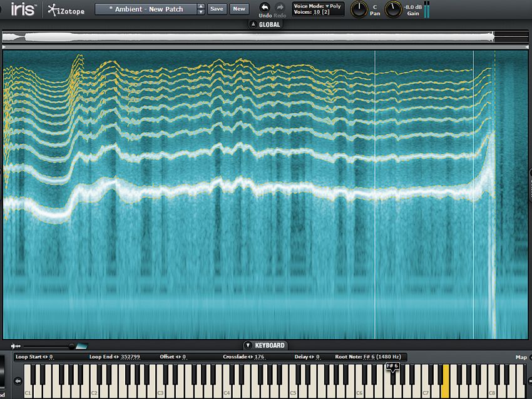Screen dimensions: 532x399
Task: Click the iZotope logo
Action: coord(66,10)
